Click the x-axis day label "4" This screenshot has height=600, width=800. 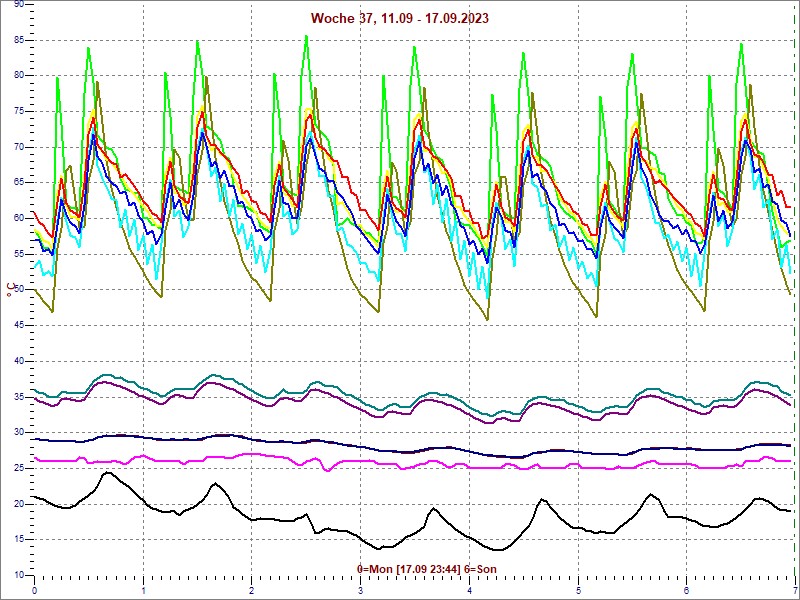coord(469,591)
